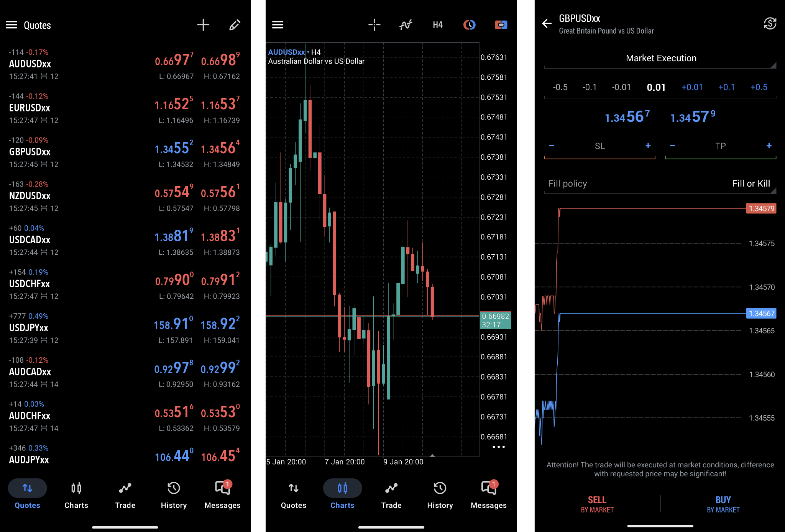The height and width of the screenshot is (532, 785).
Task: Open Messages tab in chart screen
Action: pos(489,494)
